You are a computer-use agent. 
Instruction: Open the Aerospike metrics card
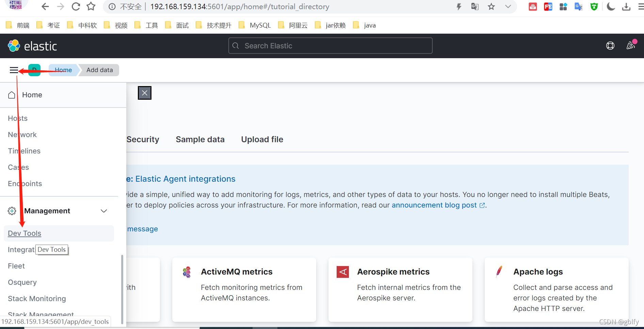(400, 290)
